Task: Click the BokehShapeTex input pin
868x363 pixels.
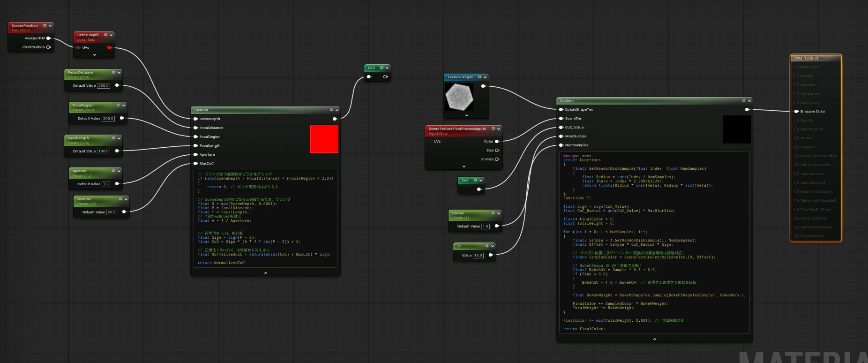Action: (x=561, y=109)
